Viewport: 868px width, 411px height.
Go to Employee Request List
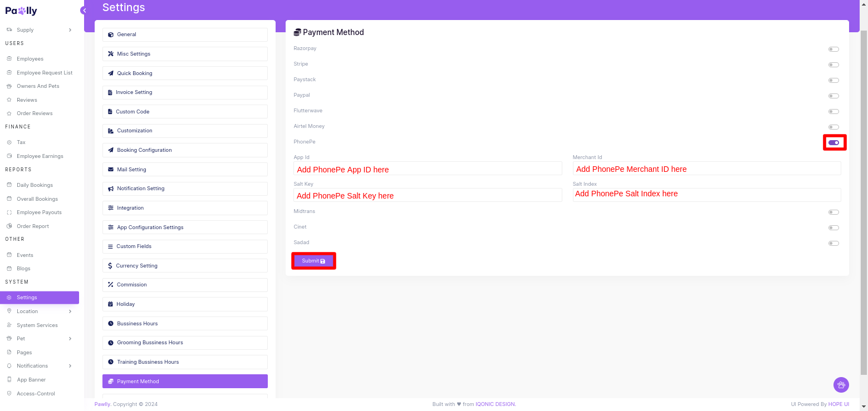coord(45,73)
